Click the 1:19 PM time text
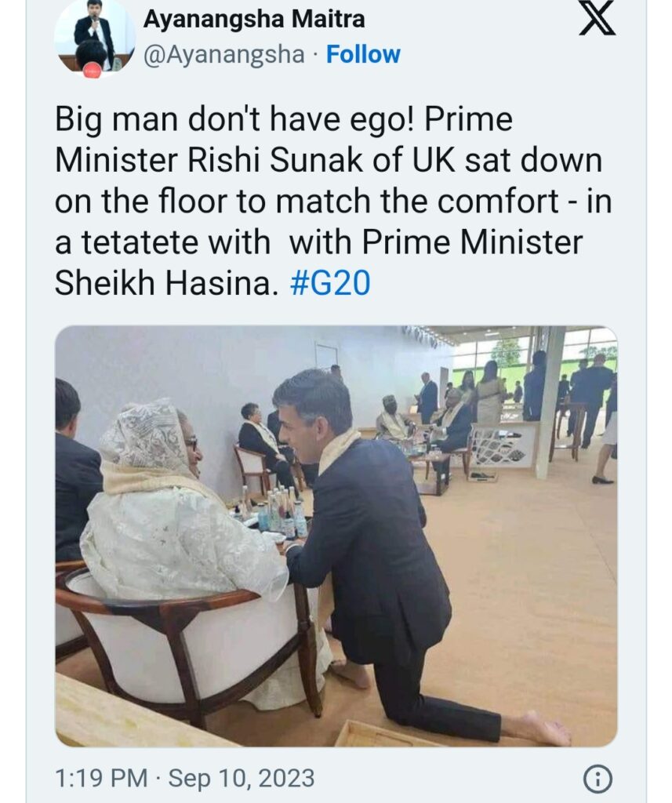 tap(101, 778)
